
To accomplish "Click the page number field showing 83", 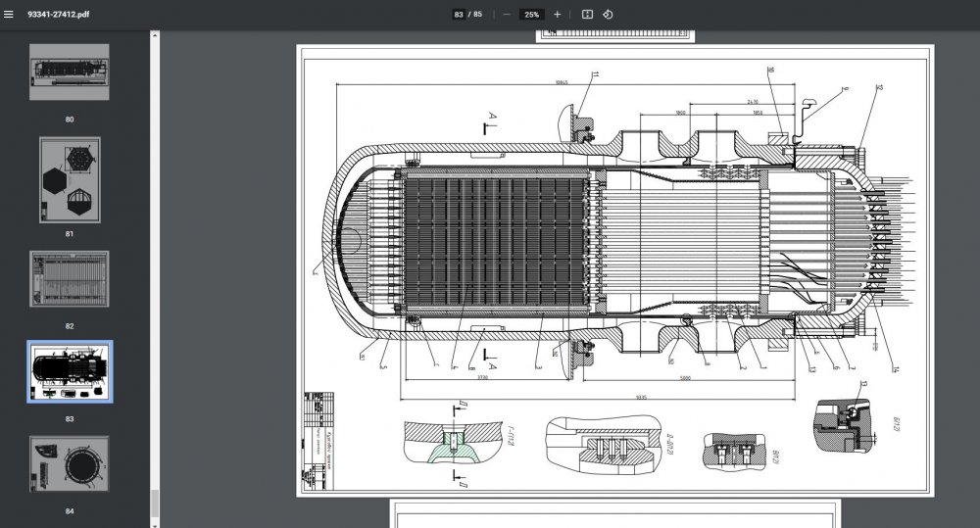I will [459, 15].
